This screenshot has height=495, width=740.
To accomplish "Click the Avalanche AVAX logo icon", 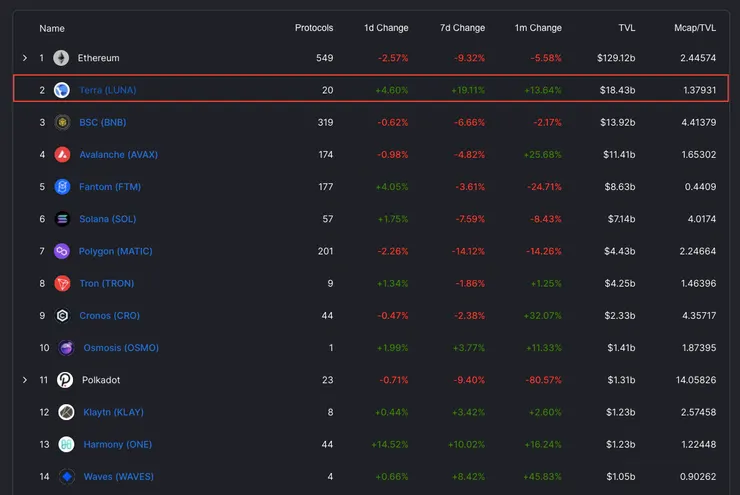I will pyautogui.click(x=62, y=155).
